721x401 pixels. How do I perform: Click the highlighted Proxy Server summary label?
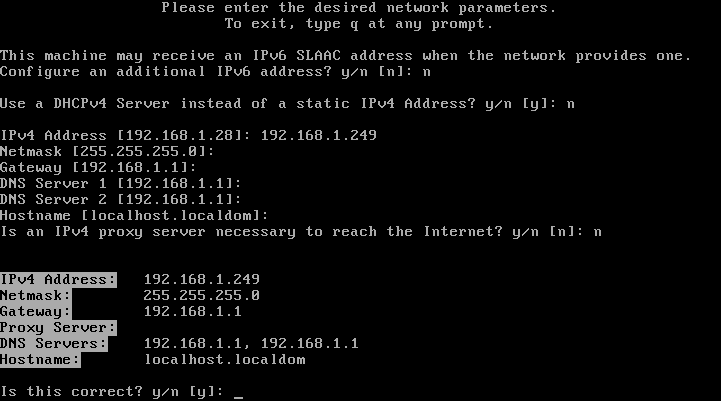58,328
